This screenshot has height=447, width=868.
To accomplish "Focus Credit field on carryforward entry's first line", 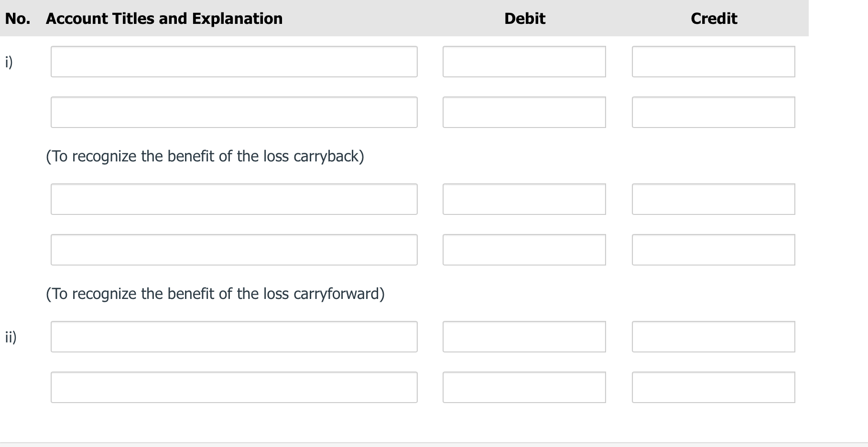I will (713, 199).
